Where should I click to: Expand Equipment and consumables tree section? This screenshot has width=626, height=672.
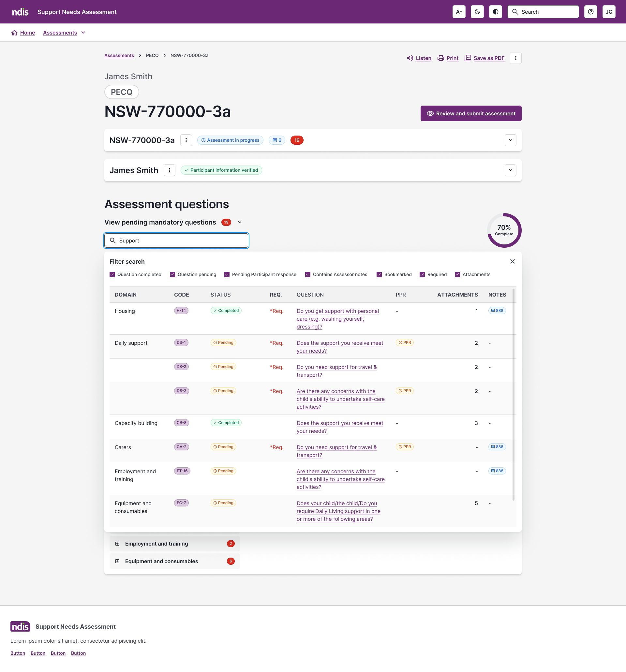(x=117, y=561)
